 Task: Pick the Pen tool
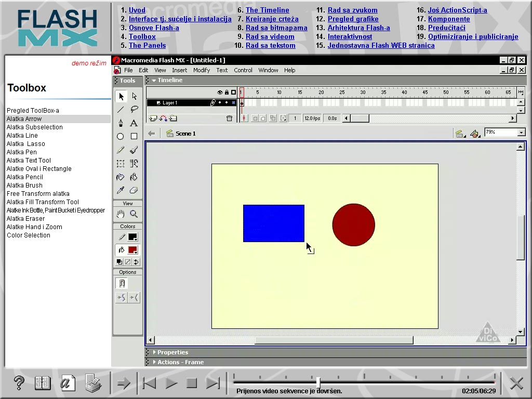coord(120,123)
